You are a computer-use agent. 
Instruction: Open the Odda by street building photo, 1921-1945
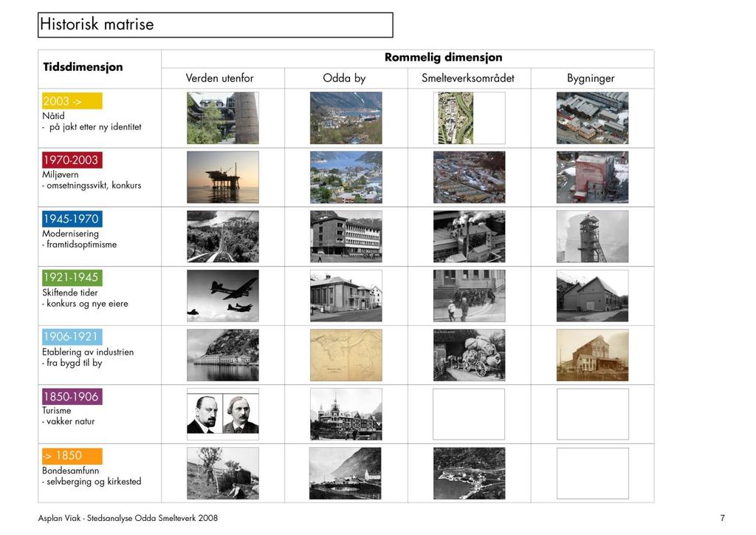coord(346,296)
